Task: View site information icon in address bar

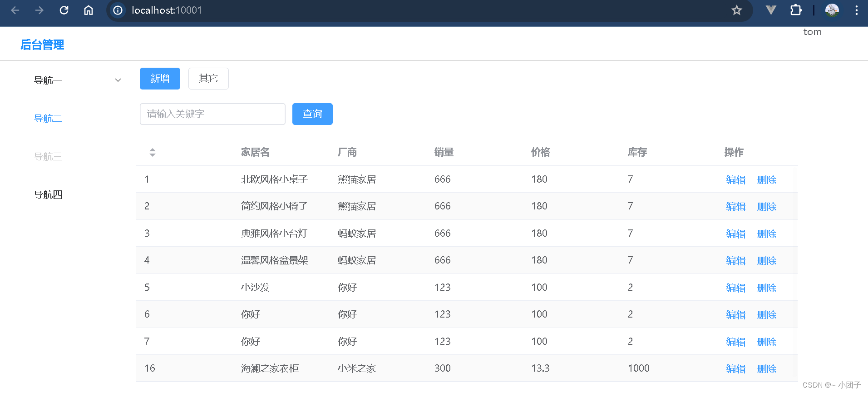Action: click(x=118, y=10)
